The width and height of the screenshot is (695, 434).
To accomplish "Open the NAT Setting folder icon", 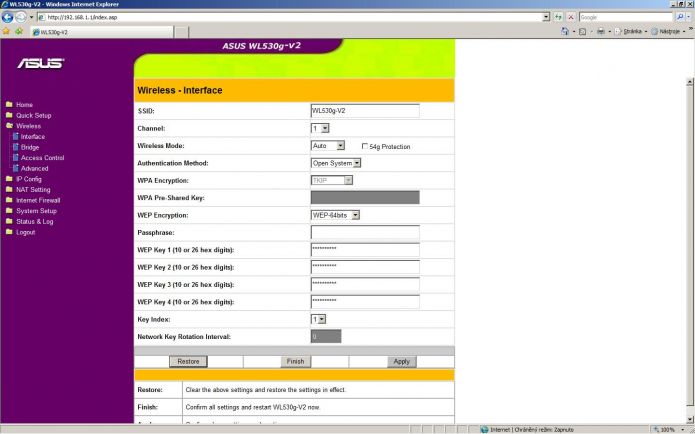I will (x=9, y=189).
